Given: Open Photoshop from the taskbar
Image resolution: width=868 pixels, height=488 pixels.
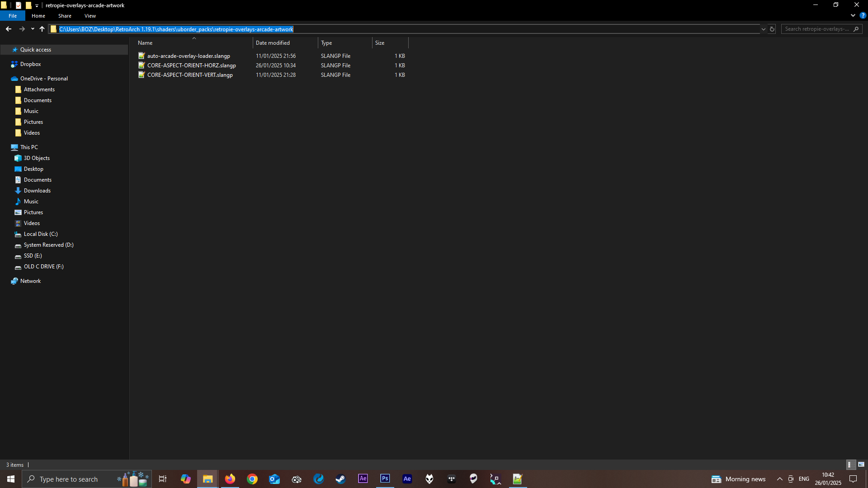Looking at the screenshot, I should click(x=385, y=479).
